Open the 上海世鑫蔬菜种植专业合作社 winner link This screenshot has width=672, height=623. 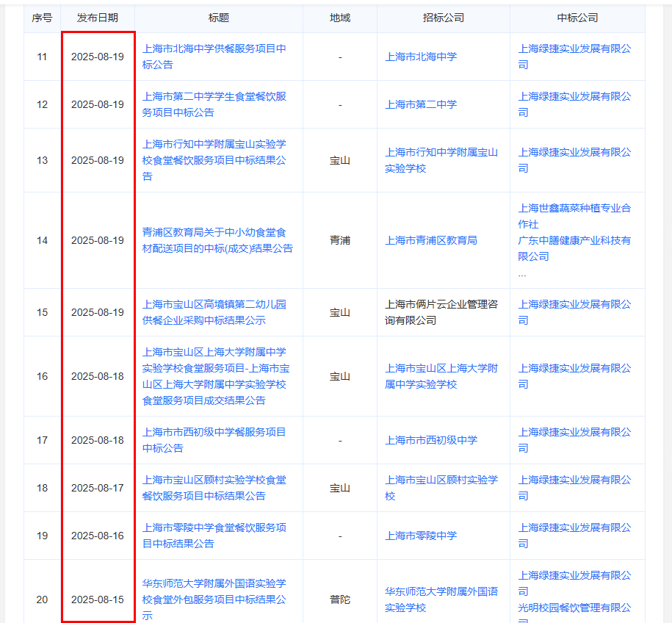[575, 216]
